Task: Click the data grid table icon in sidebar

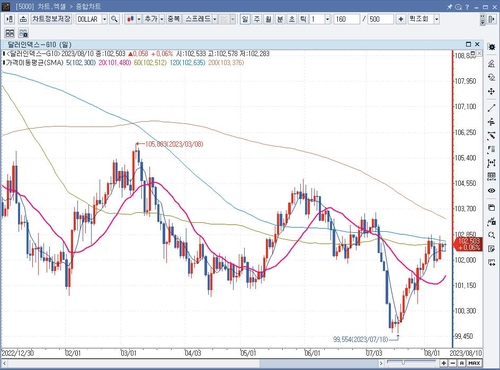Action: (491, 176)
